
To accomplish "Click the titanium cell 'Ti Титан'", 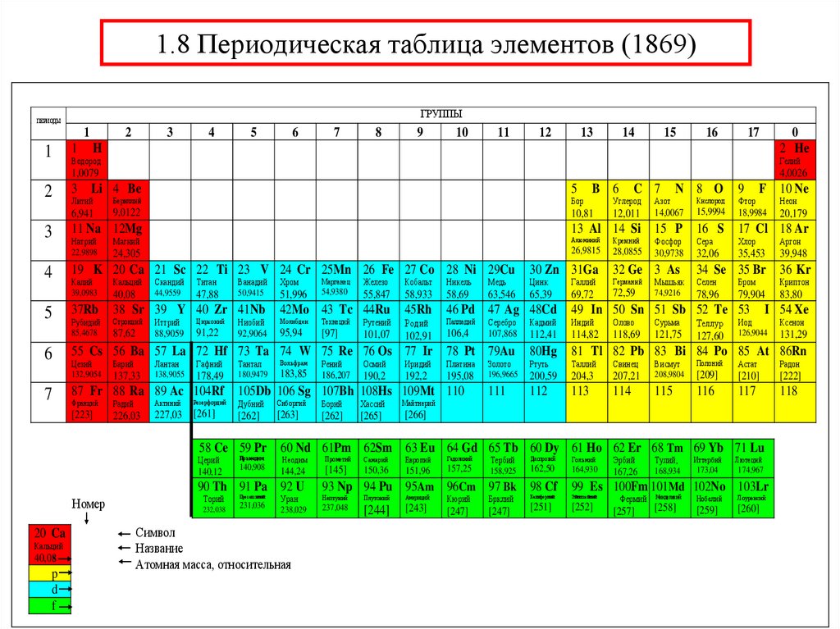I will point(212,280).
